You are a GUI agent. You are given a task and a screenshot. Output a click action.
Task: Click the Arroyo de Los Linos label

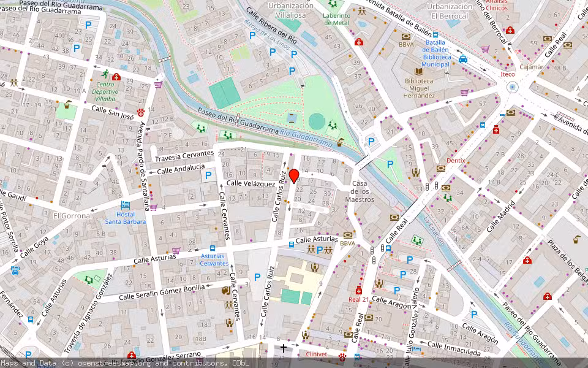click(267, 35)
